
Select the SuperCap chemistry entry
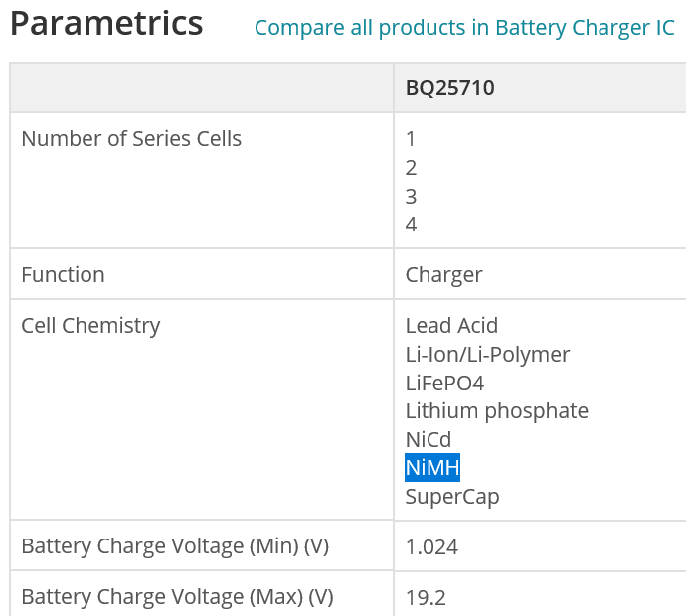coord(452,497)
